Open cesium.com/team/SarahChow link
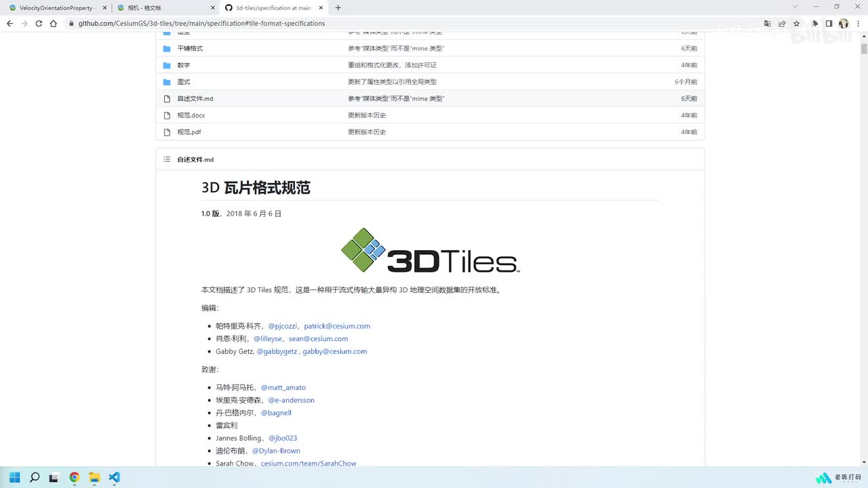 [x=309, y=464]
